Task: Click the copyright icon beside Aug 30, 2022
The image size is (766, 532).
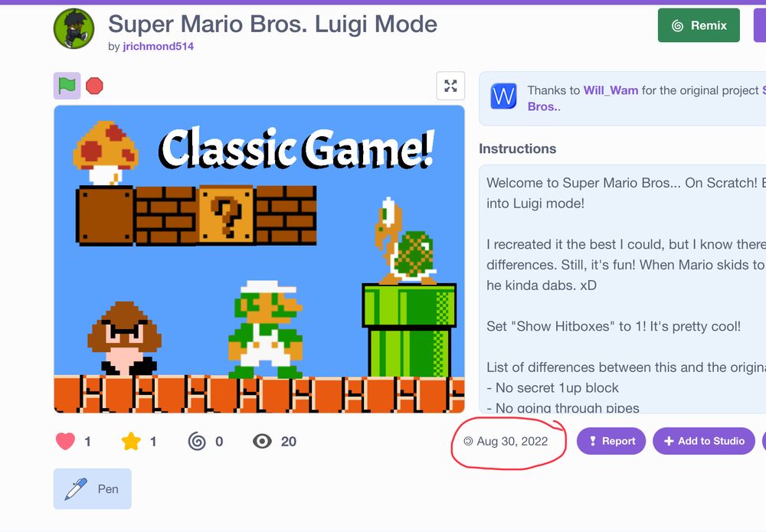Action: pos(468,441)
